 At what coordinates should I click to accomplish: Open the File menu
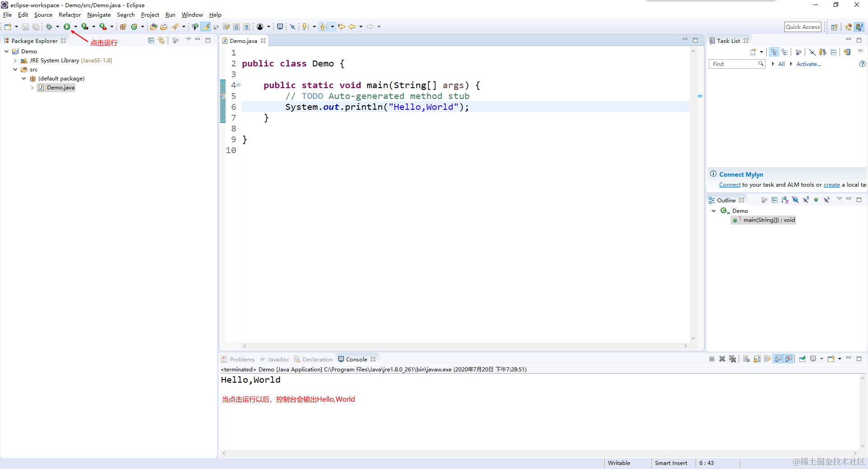[7, 15]
